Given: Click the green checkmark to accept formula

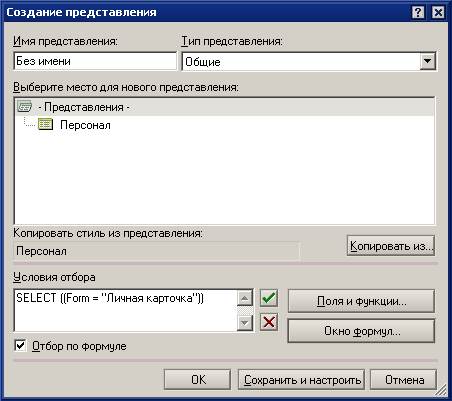Looking at the screenshot, I should 269,297.
